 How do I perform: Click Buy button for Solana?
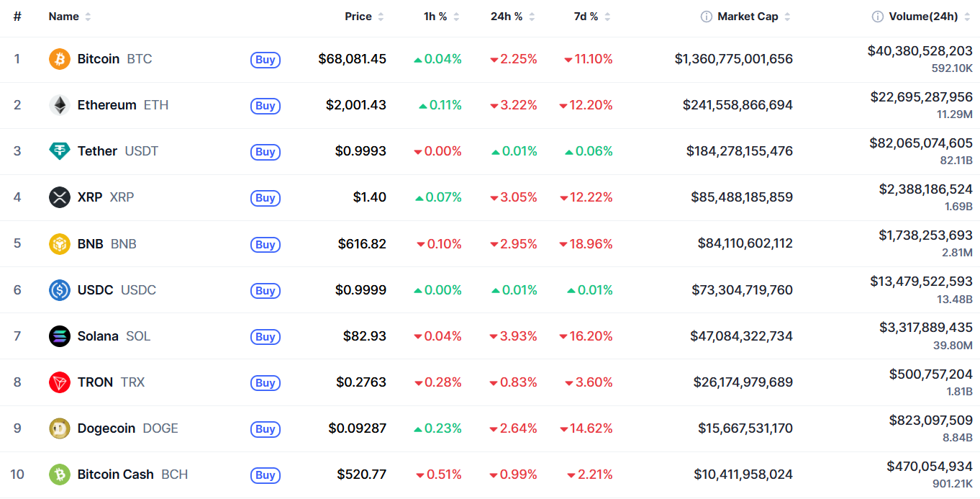[x=266, y=337]
